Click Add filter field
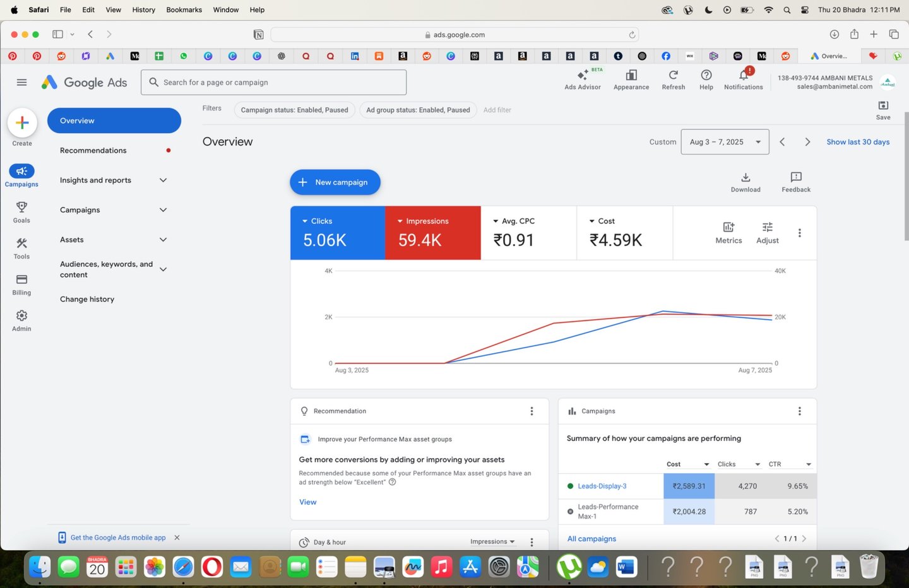909x588 pixels. click(x=497, y=110)
